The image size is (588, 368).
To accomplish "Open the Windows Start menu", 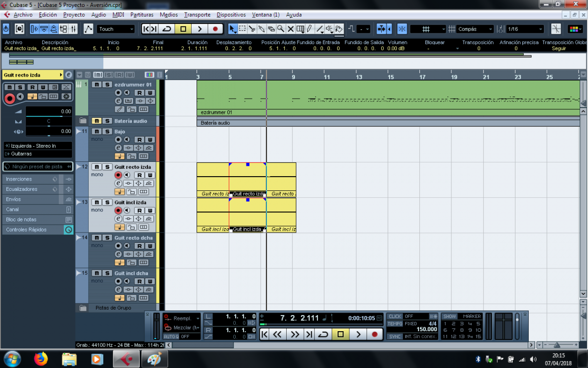I will click(x=11, y=359).
